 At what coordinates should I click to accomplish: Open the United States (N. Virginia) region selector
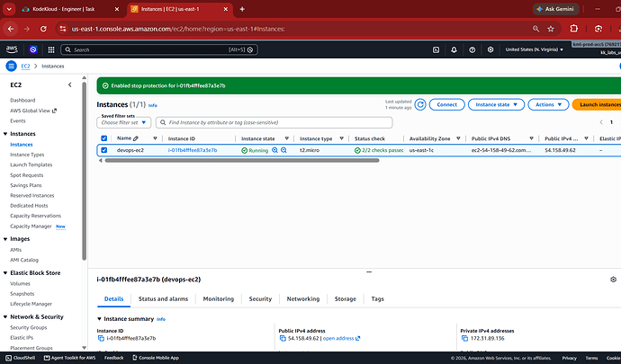point(535,49)
